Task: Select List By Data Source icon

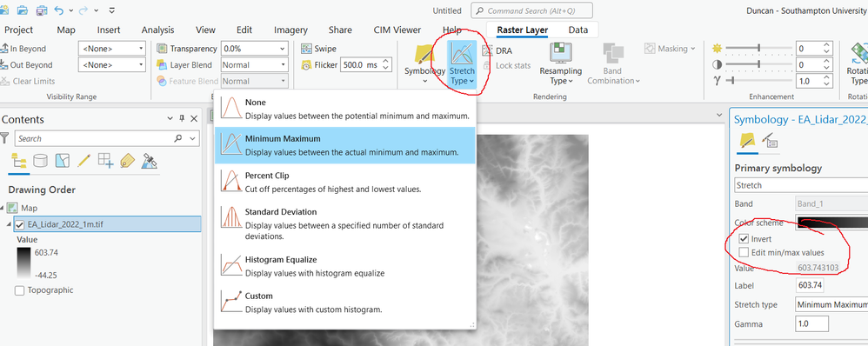Action: coord(40,161)
